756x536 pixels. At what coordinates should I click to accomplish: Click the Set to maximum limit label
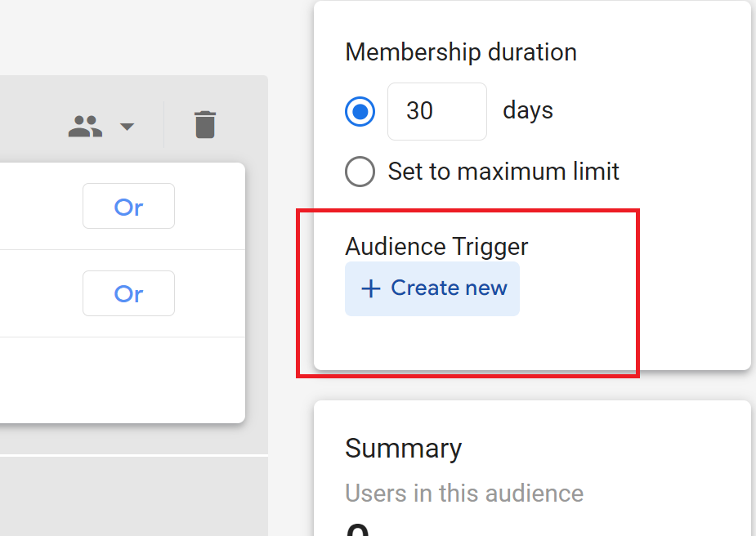point(503,172)
